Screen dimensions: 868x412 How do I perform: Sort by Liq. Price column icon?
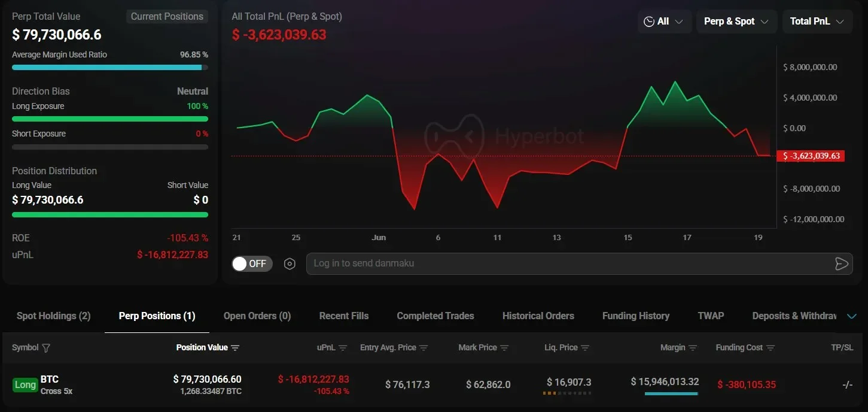coord(585,348)
